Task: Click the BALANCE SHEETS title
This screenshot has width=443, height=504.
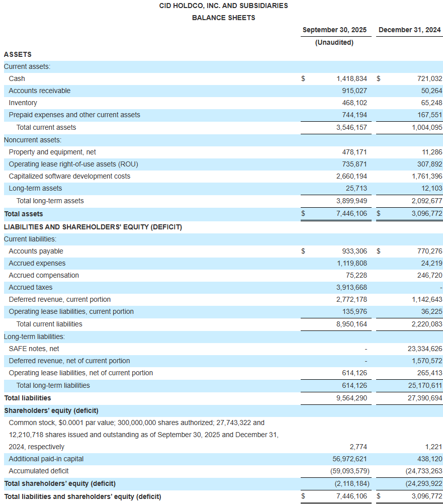Action: [x=223, y=18]
